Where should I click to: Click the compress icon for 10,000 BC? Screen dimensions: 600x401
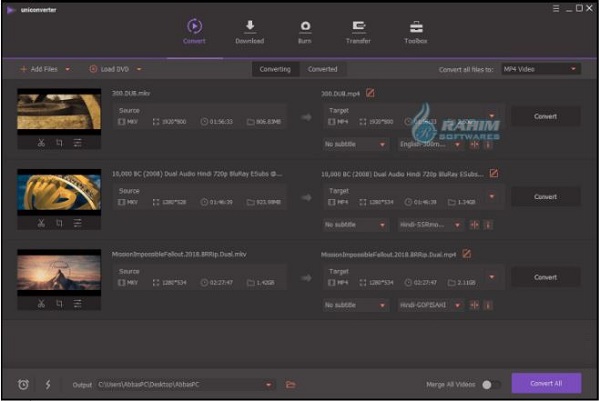(x=474, y=225)
